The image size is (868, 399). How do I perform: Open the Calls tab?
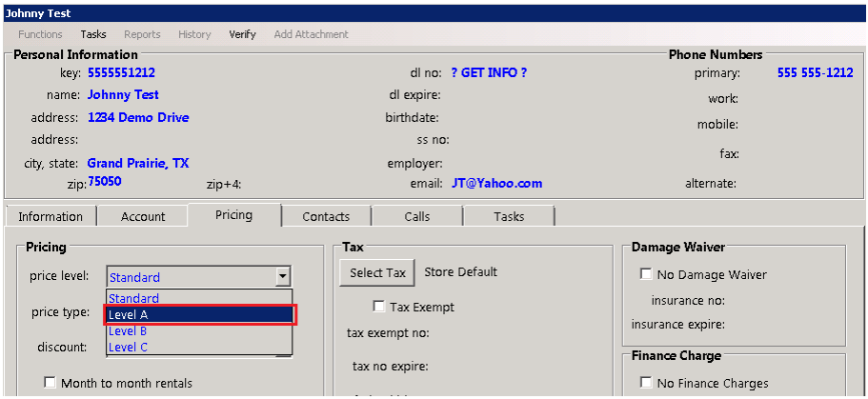[416, 217]
